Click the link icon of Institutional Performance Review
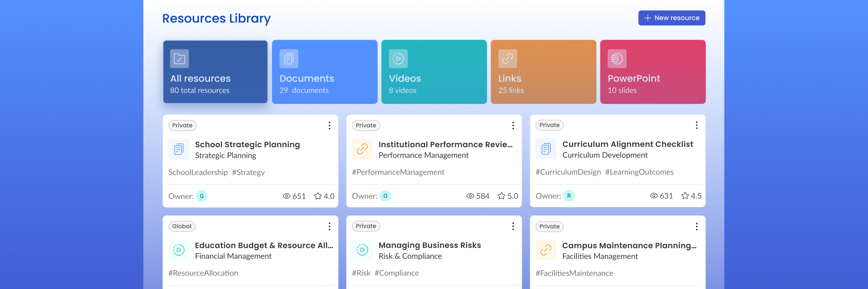Viewport: 868px width, 289px height. point(362,149)
